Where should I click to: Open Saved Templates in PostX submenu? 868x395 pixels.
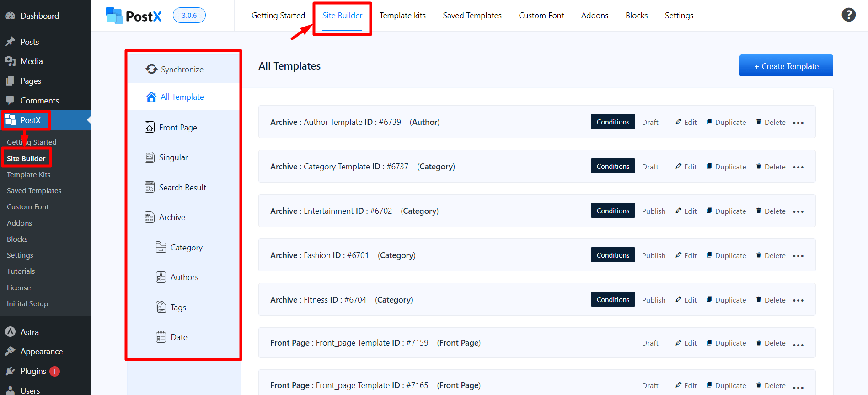pos(34,190)
